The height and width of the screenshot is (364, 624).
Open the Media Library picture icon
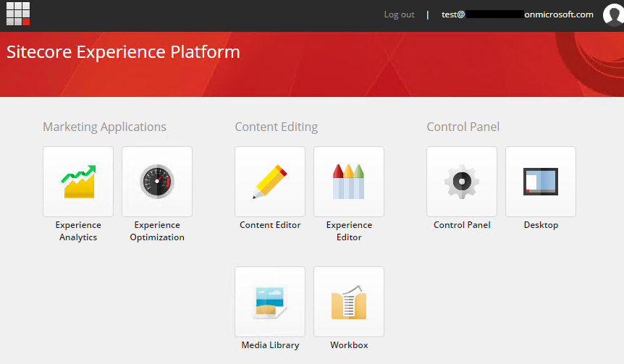click(270, 302)
